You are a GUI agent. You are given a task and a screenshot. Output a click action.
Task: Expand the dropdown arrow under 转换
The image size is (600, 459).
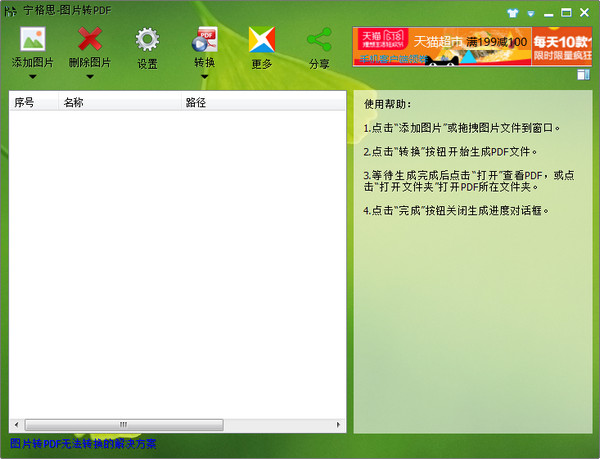(205, 76)
